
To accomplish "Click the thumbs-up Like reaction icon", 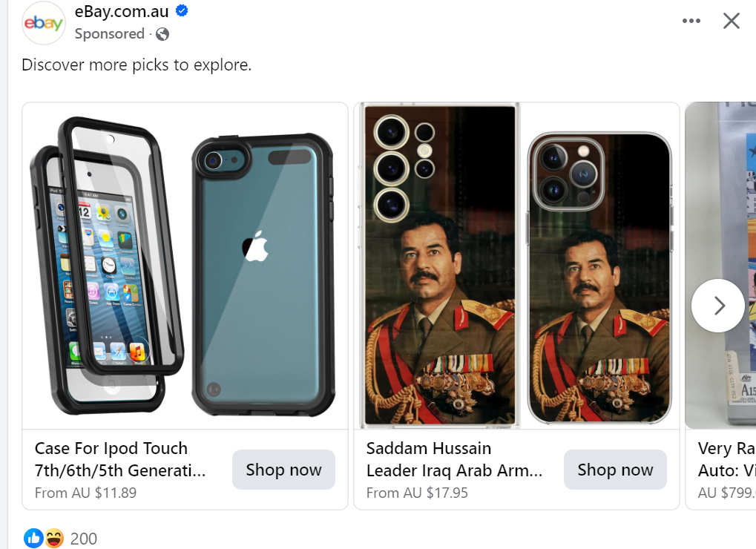I will pos(33,538).
